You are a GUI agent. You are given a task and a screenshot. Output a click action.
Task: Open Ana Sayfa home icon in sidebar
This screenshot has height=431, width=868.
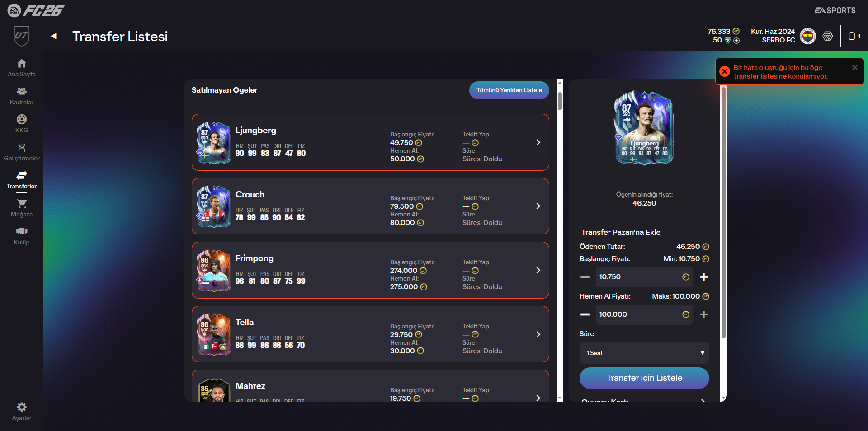(x=22, y=64)
